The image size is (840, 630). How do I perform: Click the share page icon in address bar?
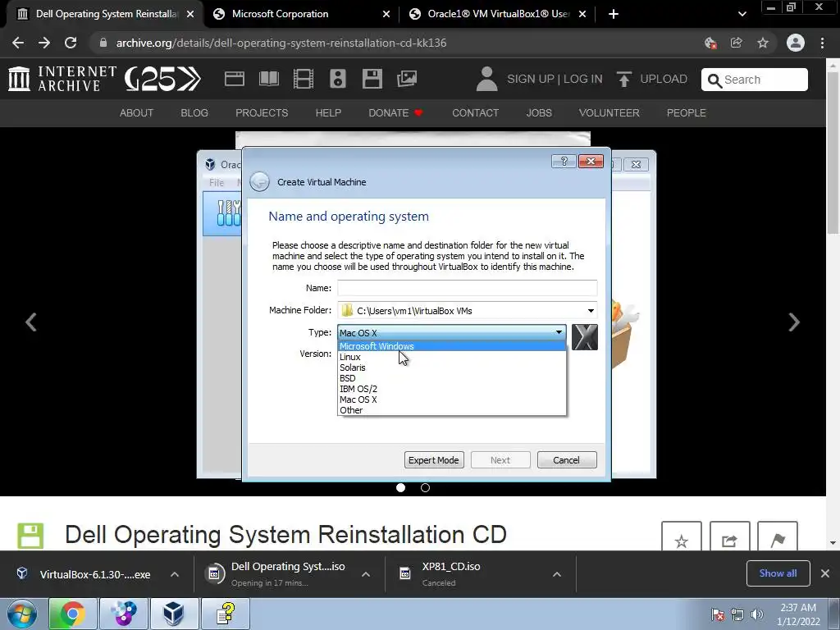point(737,43)
